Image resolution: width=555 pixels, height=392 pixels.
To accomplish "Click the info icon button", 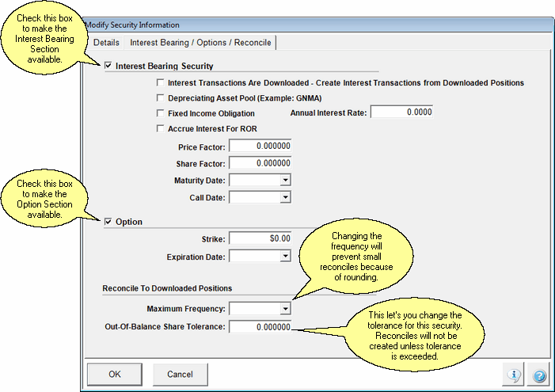I will 513,374.
